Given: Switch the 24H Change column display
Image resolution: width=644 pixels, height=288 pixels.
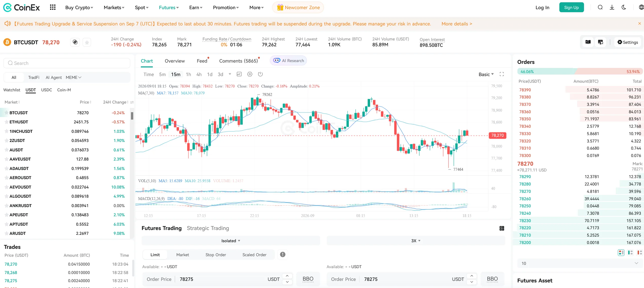Looking at the screenshot, I should tap(132, 102).
